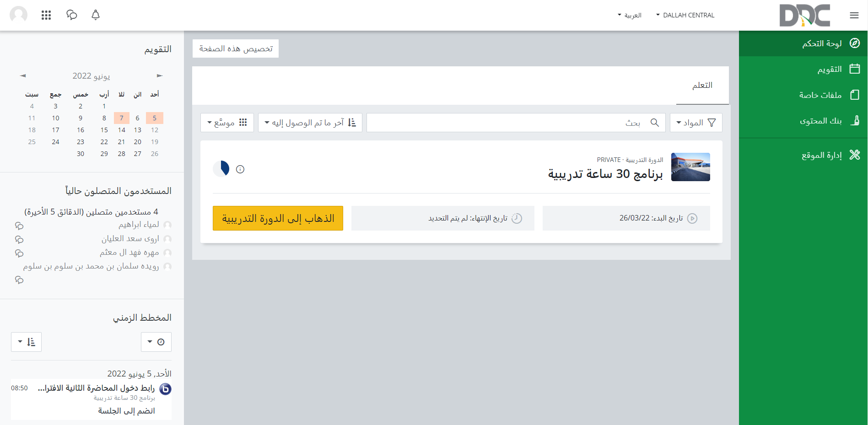Click the apps grid launcher icon
Viewport: 868px width, 425px height.
pos(46,15)
